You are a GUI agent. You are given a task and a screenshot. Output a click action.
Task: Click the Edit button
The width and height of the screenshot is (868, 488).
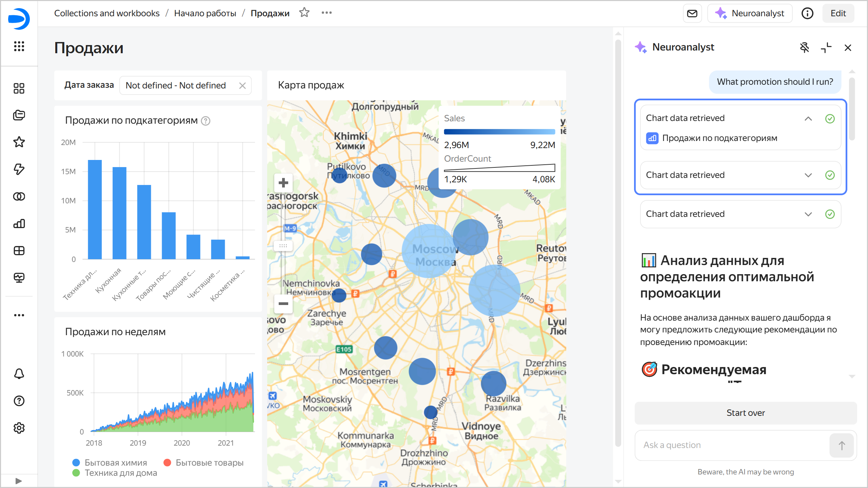pyautogui.click(x=838, y=13)
